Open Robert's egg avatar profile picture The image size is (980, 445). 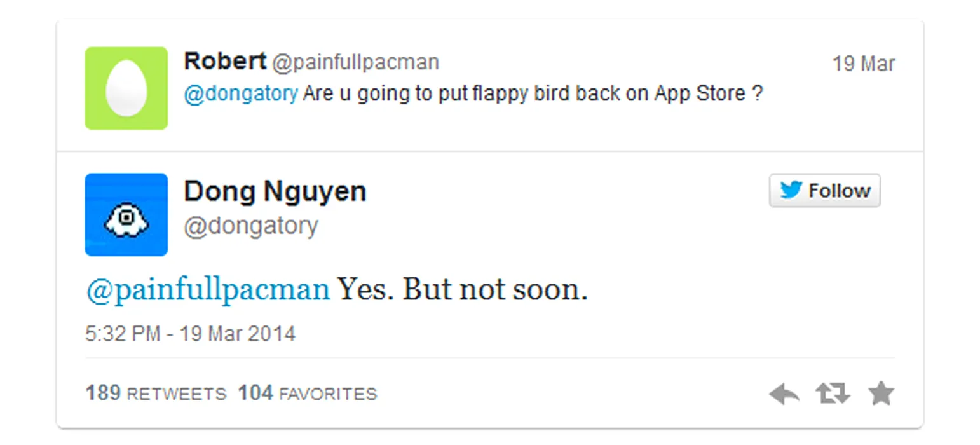pos(126,88)
